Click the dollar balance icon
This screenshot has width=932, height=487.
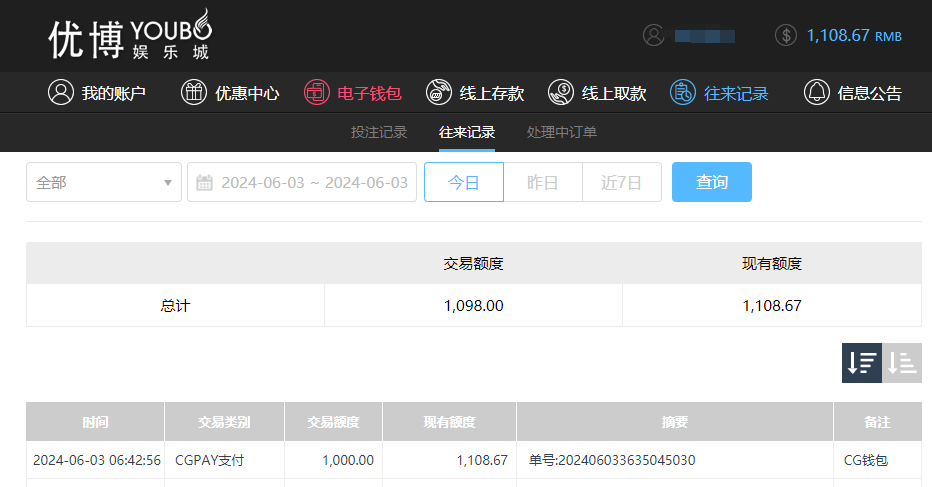coord(786,35)
